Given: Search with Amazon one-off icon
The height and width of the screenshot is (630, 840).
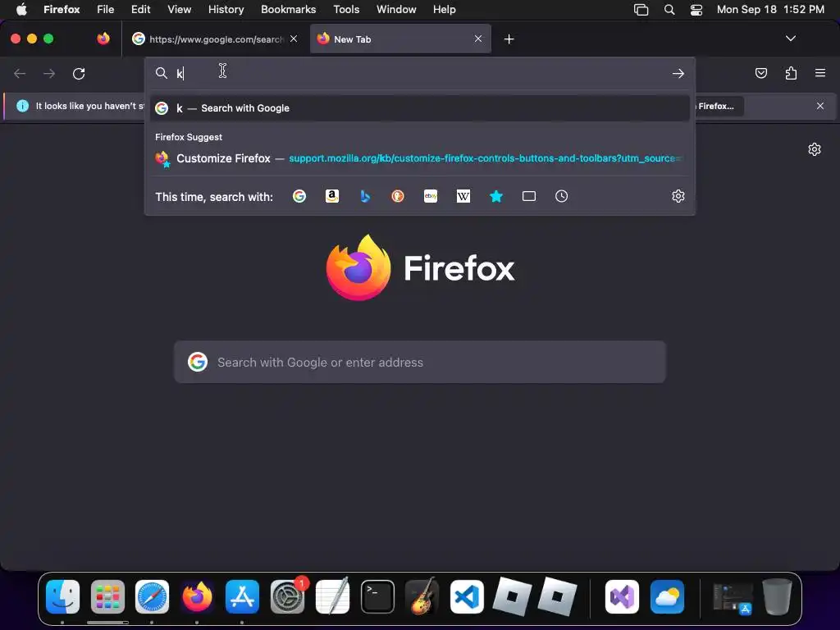Looking at the screenshot, I should [332, 197].
